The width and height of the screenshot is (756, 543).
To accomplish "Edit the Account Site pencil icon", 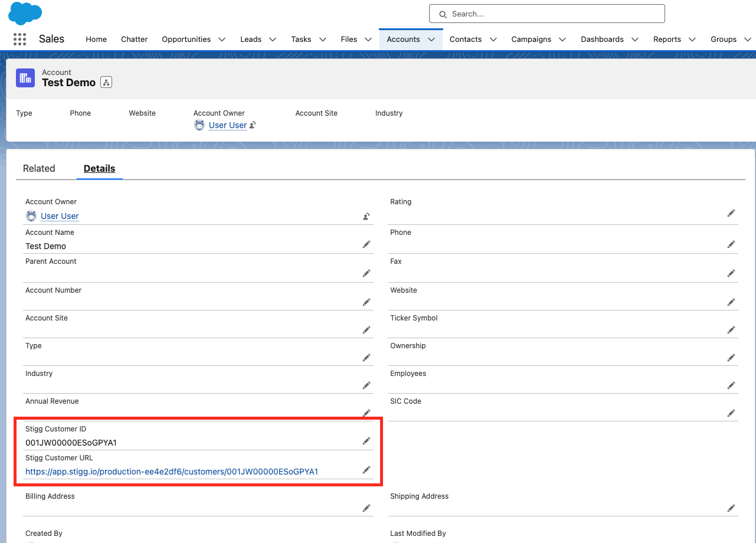I will 366,330.
